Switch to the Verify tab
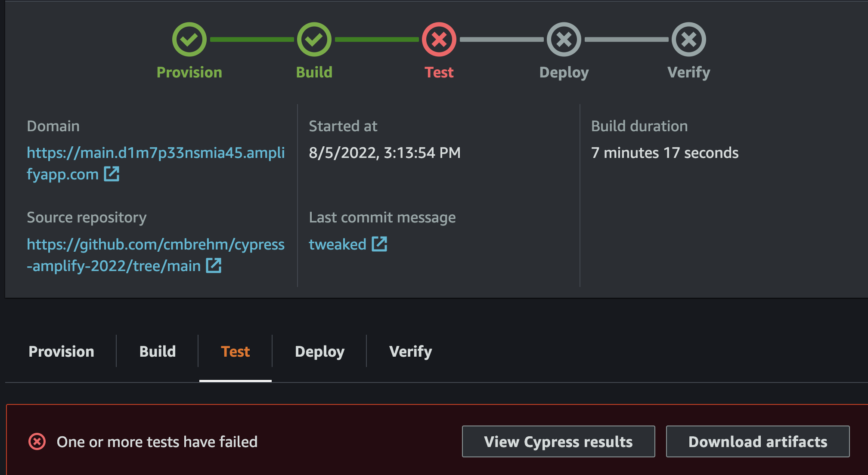The image size is (868, 475). click(x=410, y=351)
